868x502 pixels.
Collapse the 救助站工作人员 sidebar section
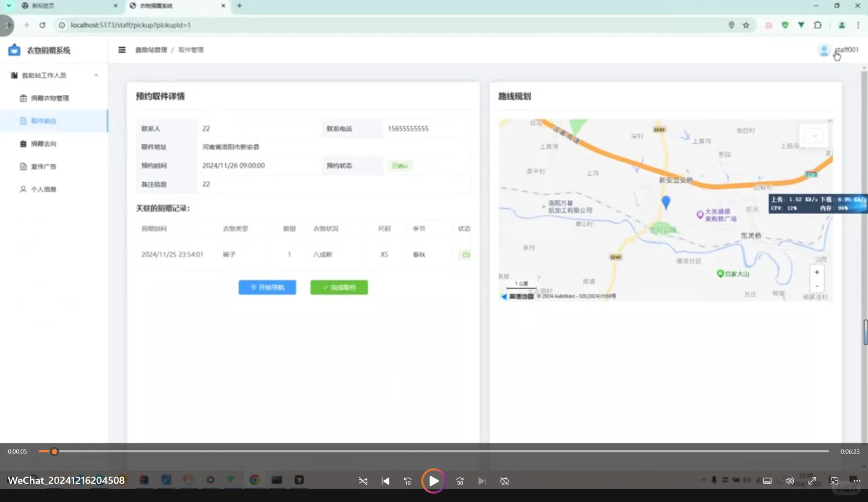(96, 75)
